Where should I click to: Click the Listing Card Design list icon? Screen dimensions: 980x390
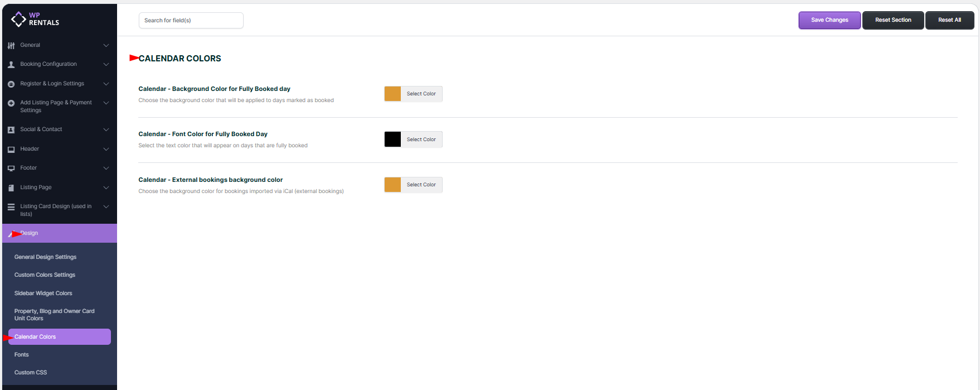[x=11, y=207]
